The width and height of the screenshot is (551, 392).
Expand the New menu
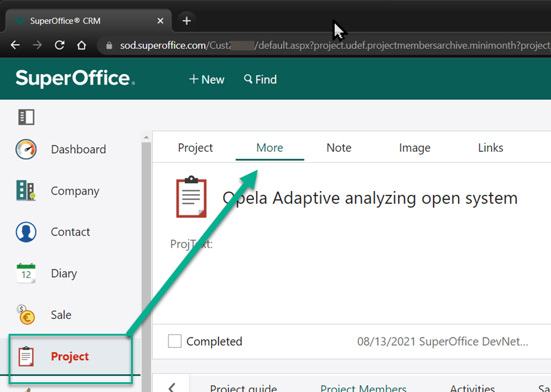click(206, 80)
